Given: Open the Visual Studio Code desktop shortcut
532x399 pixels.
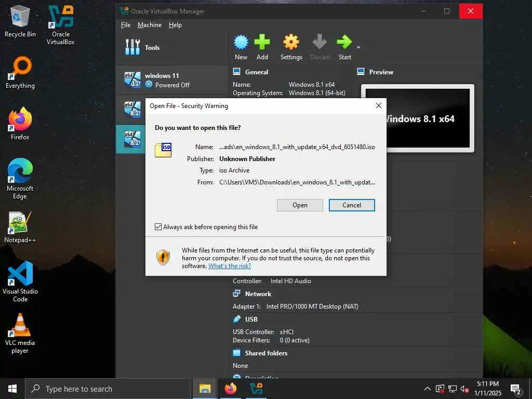Looking at the screenshot, I should (x=20, y=282).
